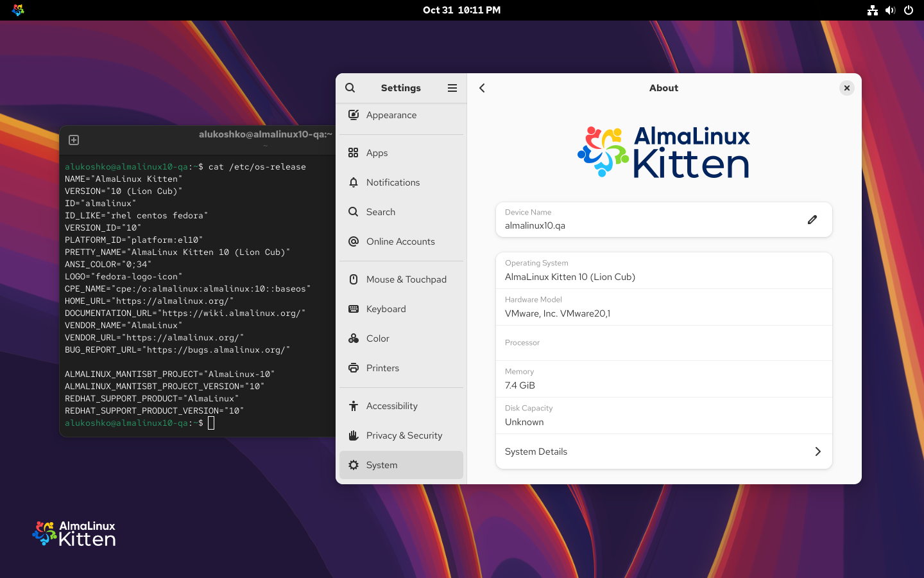Viewport: 924px width, 578px height.
Task: Open the Printers settings panel
Action: pyautogui.click(x=382, y=368)
